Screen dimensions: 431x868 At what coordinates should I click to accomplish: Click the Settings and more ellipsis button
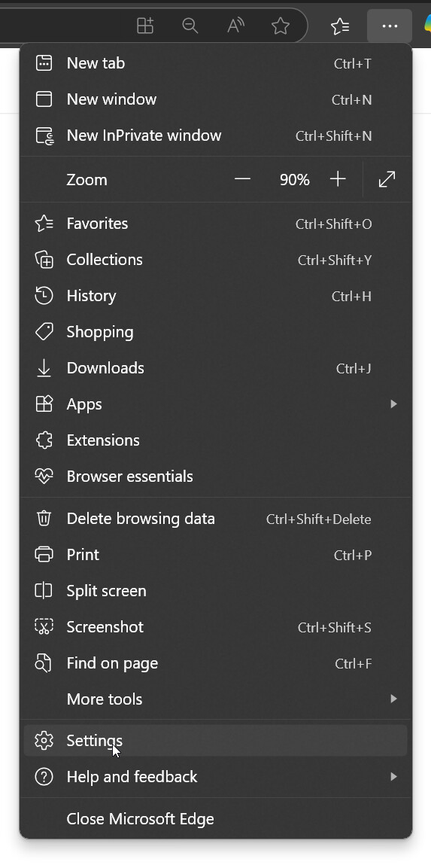coord(390,26)
